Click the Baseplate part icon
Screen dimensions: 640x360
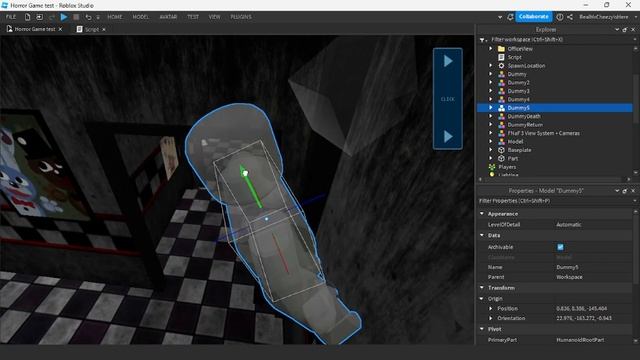point(501,150)
